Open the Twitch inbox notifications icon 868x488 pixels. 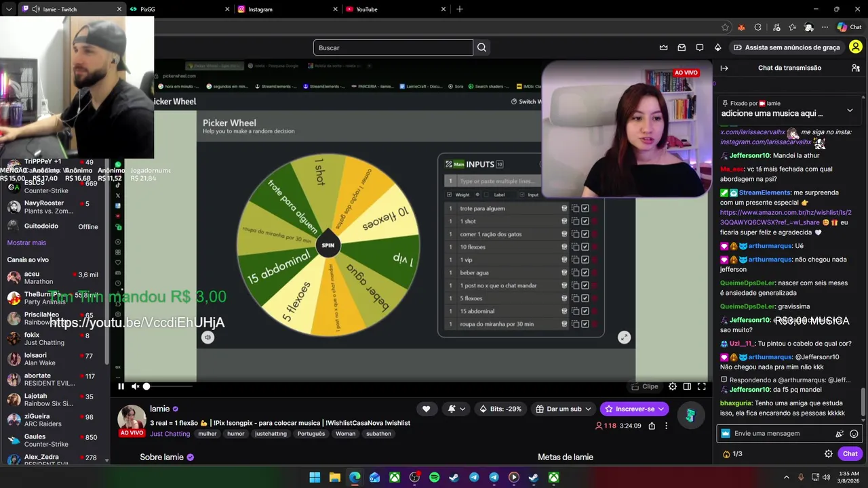[682, 47]
